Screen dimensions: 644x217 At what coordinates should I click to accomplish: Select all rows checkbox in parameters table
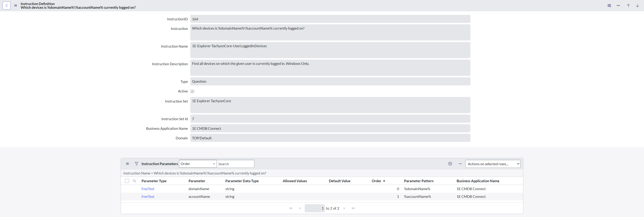point(127,181)
